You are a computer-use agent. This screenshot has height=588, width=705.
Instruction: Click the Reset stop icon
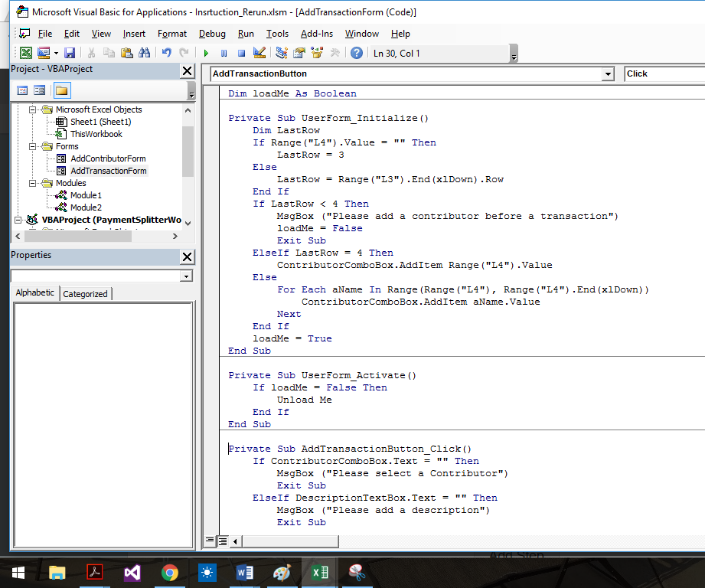tap(241, 53)
